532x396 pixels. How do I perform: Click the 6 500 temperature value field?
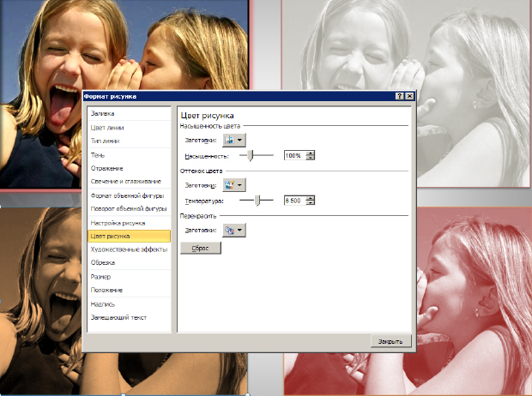point(295,201)
